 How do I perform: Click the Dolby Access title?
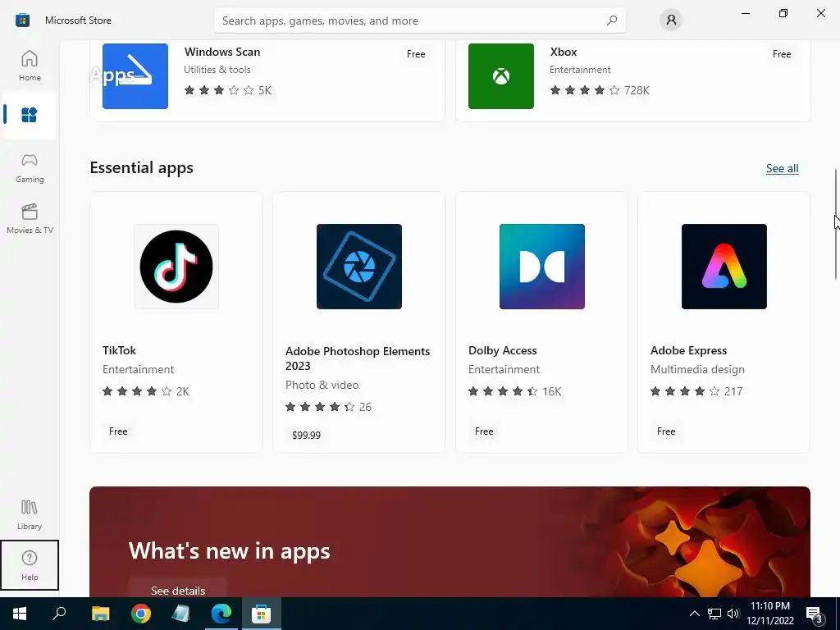point(503,350)
